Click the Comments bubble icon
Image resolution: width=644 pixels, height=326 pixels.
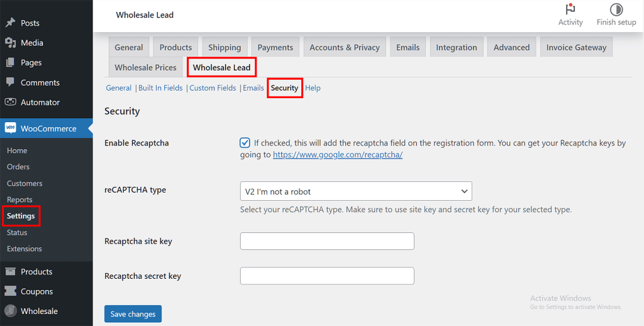[10, 82]
